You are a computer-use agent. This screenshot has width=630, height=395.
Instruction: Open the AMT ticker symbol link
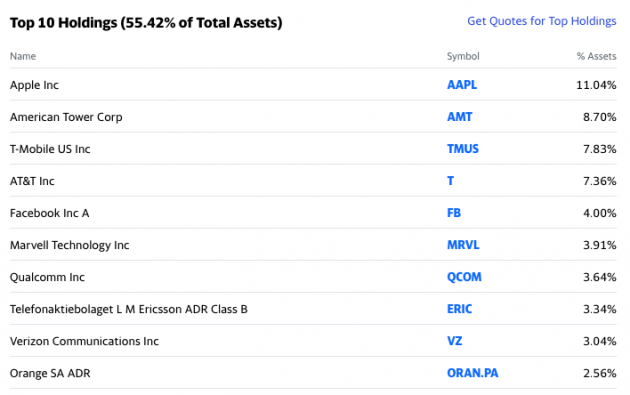[460, 117]
